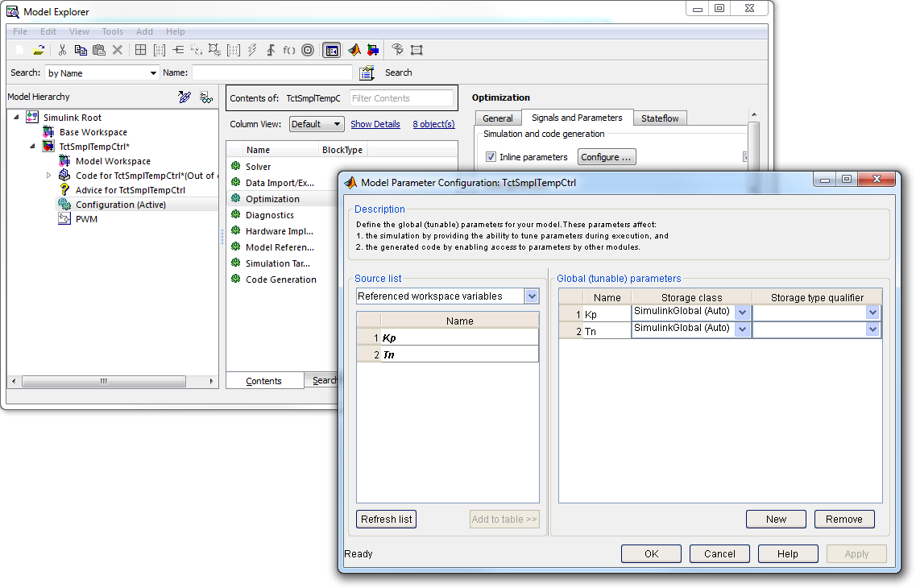Open Storage class dropdown for Kp
The width and height of the screenshot is (916, 588).
coord(742,313)
